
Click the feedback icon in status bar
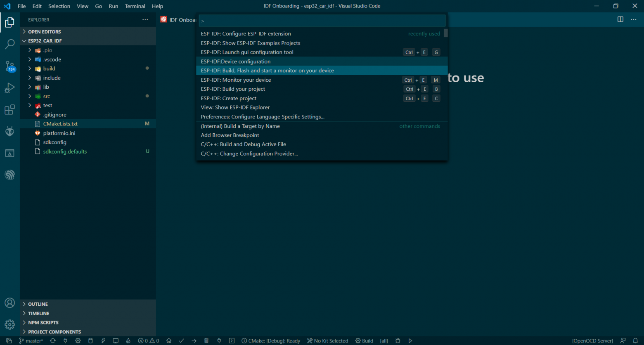coord(623,341)
